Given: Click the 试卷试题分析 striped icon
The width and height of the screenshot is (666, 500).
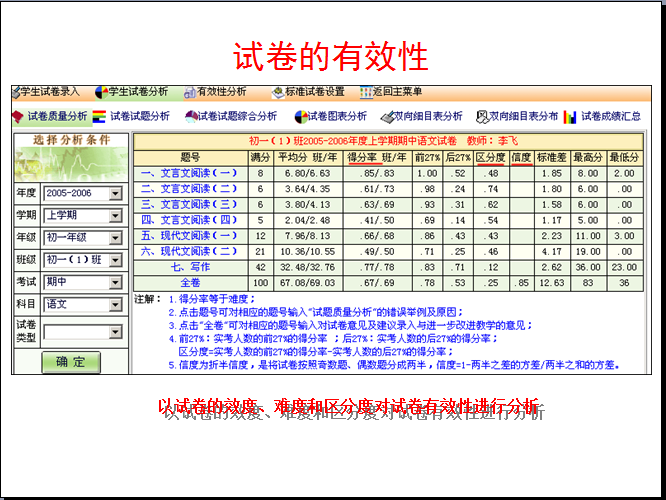Looking at the screenshot, I should [99, 116].
